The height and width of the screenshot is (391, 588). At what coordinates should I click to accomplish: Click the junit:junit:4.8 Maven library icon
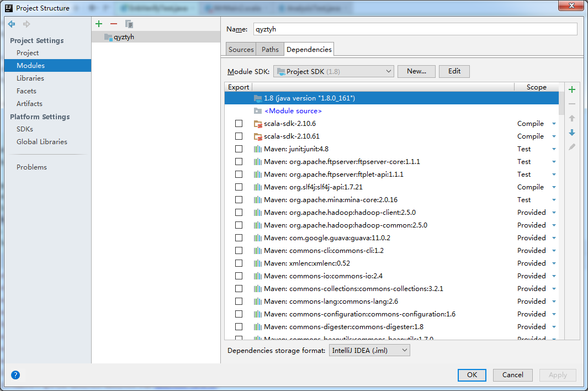(258, 149)
